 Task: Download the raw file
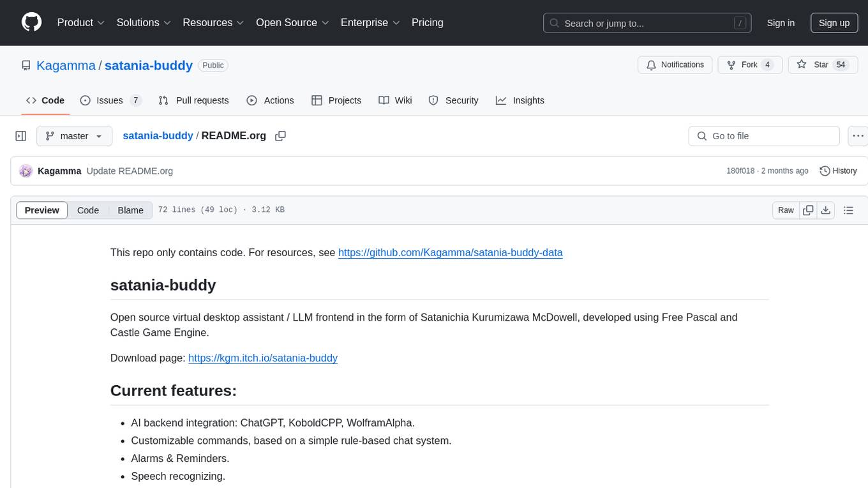point(825,210)
